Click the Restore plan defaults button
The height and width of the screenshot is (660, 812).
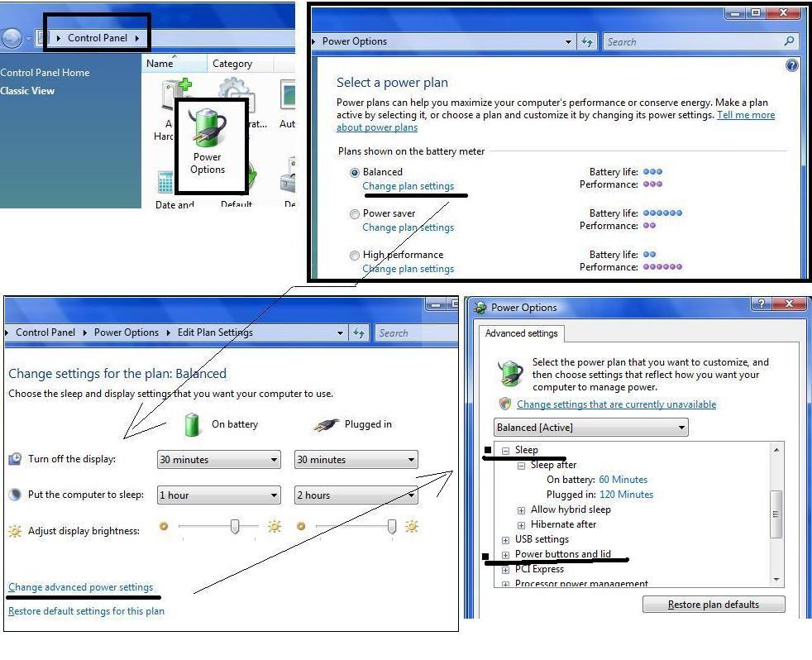pos(714,604)
